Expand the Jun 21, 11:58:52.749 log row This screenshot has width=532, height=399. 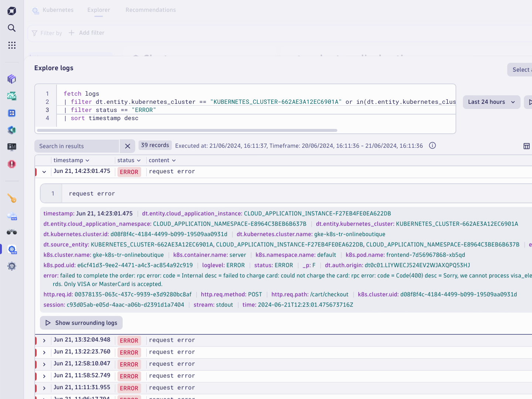[x=44, y=376]
